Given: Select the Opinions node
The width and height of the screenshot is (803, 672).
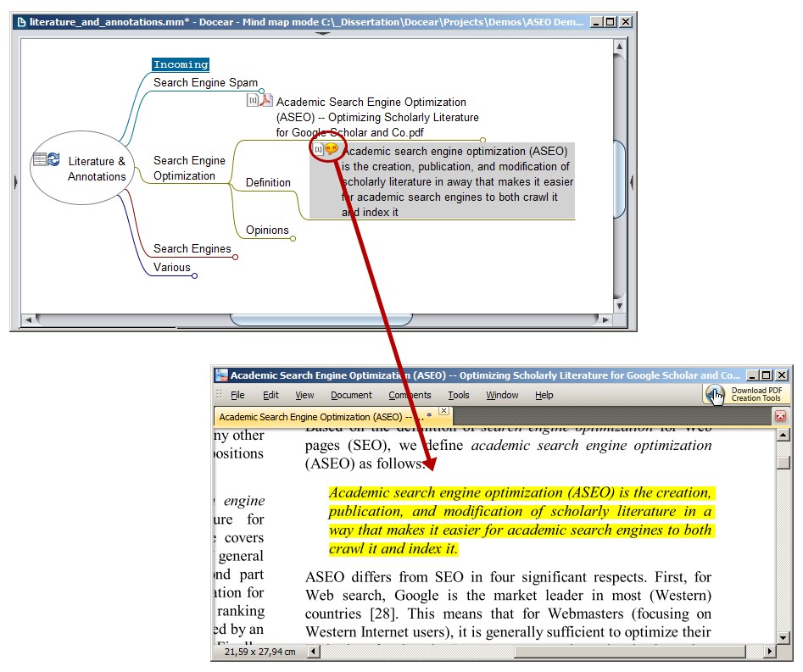Looking at the screenshot, I should (x=267, y=230).
